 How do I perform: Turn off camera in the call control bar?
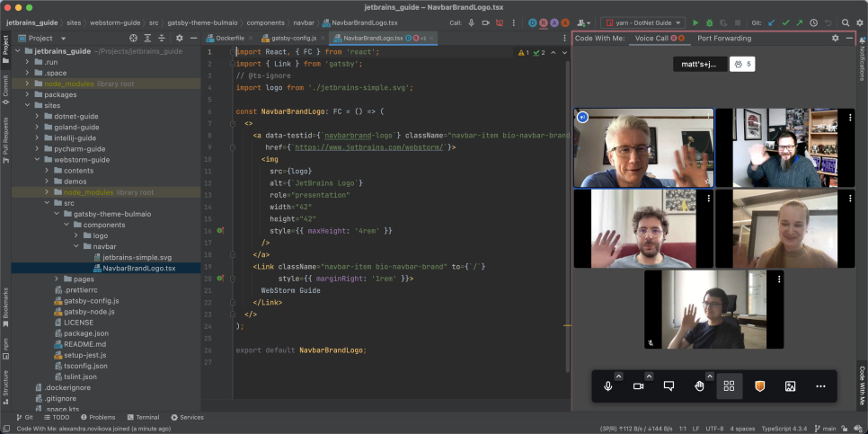(638, 386)
